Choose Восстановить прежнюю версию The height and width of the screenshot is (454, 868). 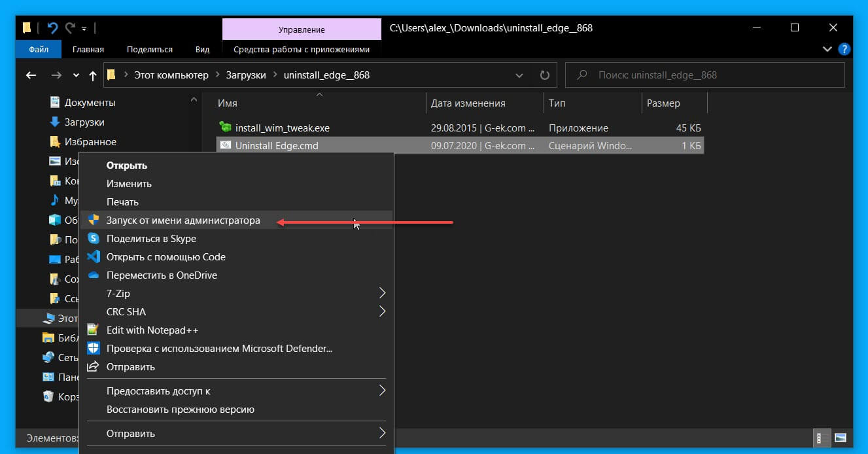(x=236, y=410)
